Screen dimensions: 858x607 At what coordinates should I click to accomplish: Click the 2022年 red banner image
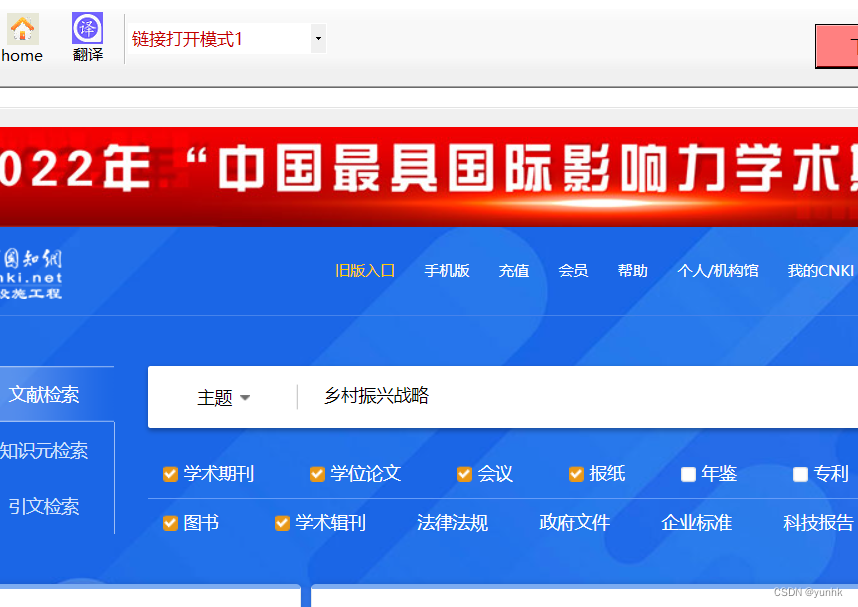click(x=429, y=177)
